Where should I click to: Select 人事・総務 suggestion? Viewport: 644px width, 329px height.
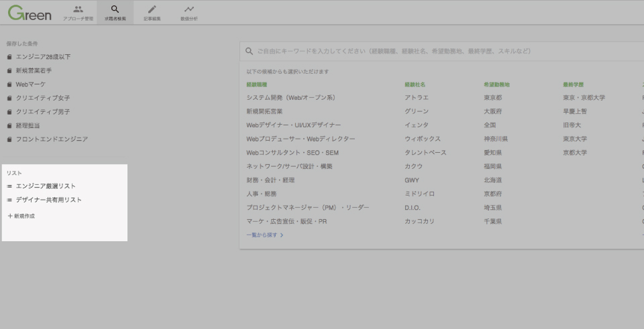pos(262,194)
